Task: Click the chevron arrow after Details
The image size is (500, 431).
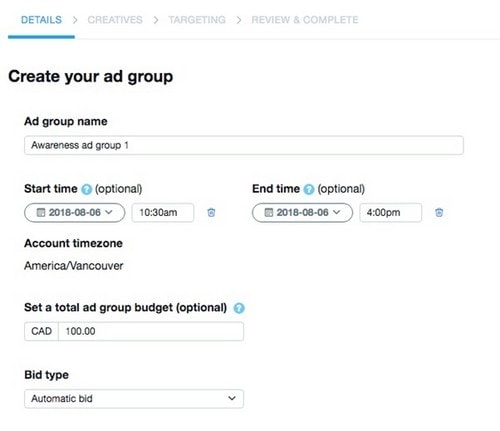Action: click(x=75, y=20)
